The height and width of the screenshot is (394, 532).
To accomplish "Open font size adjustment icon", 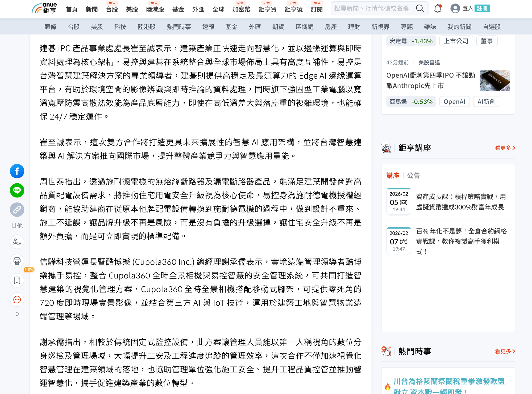I will coord(17,242).
